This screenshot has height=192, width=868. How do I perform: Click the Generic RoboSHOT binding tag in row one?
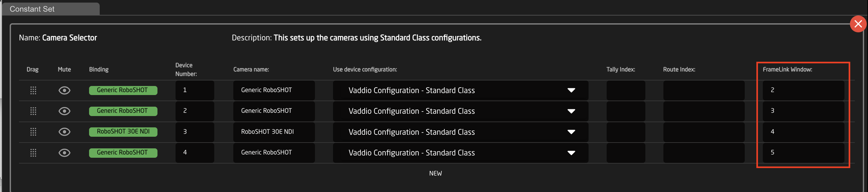click(123, 91)
